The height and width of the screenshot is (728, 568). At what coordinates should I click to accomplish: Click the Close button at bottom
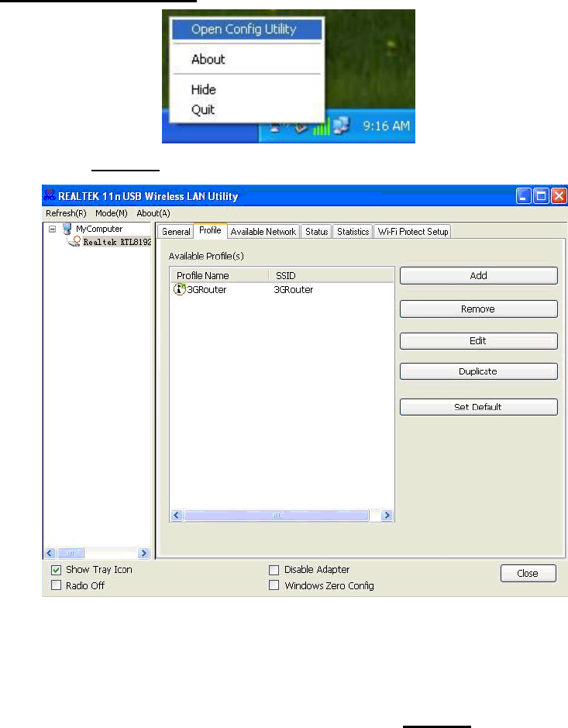[528, 574]
